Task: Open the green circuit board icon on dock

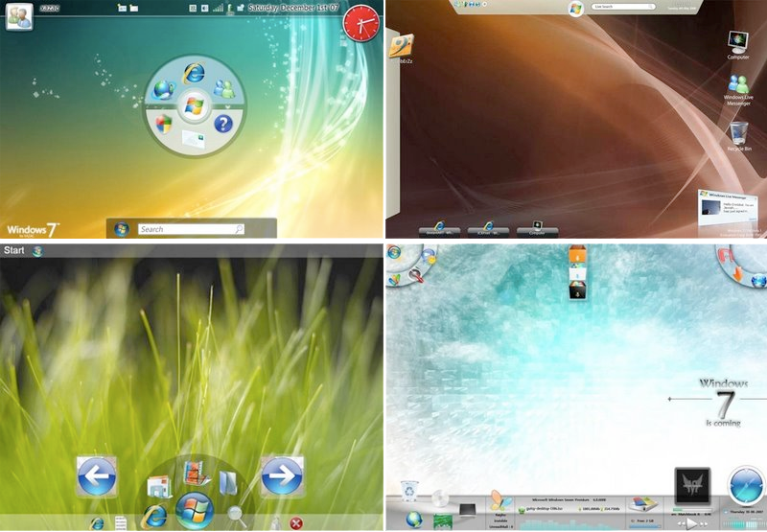Action: [x=442, y=521]
